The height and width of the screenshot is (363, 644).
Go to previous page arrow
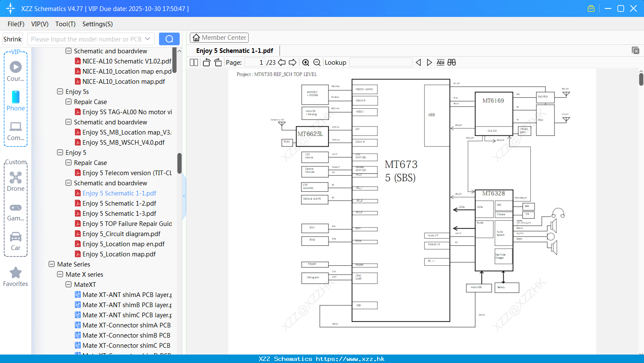coord(282,63)
